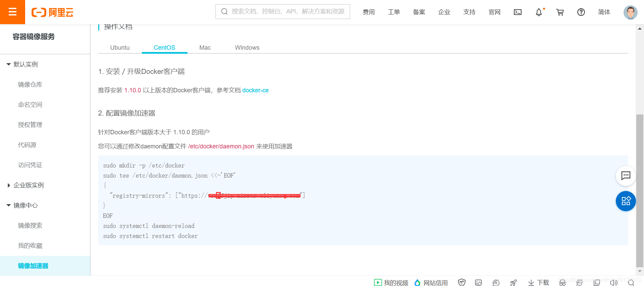Screen dimensions: 644x286
Task: Click the shield security icon
Action: (462, 283)
